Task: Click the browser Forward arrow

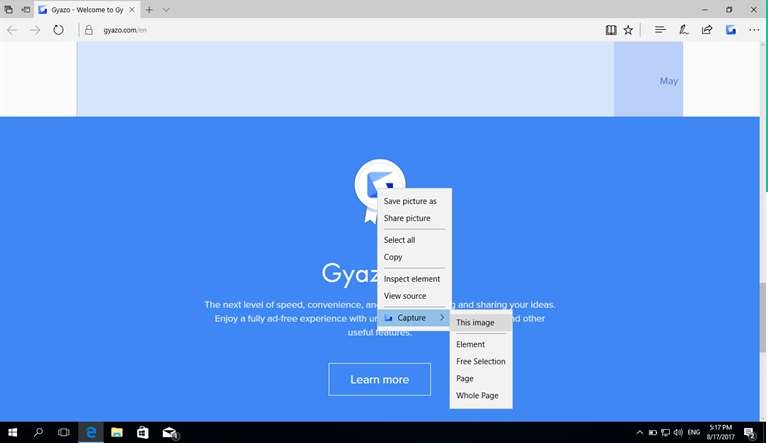Action: click(35, 30)
